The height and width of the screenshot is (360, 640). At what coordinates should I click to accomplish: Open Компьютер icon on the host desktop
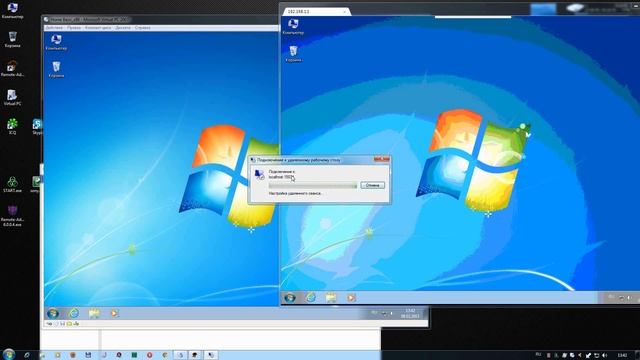(x=12, y=10)
